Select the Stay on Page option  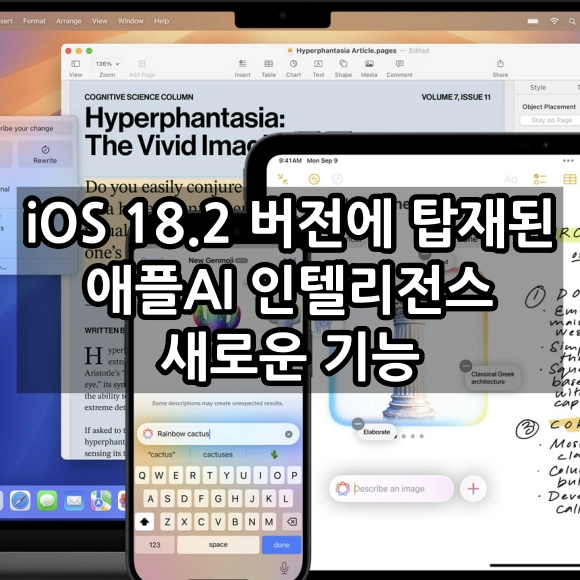click(551, 120)
